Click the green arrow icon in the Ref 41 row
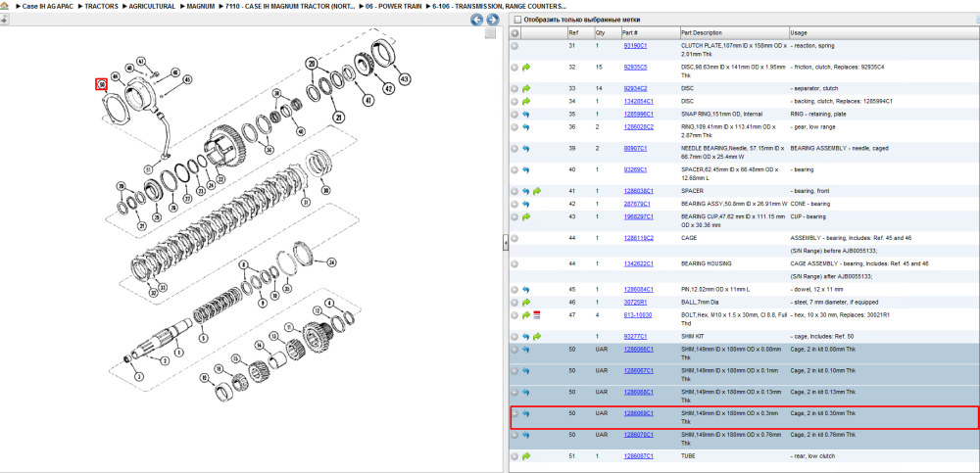Screen dimensions: 980x473 [537, 191]
